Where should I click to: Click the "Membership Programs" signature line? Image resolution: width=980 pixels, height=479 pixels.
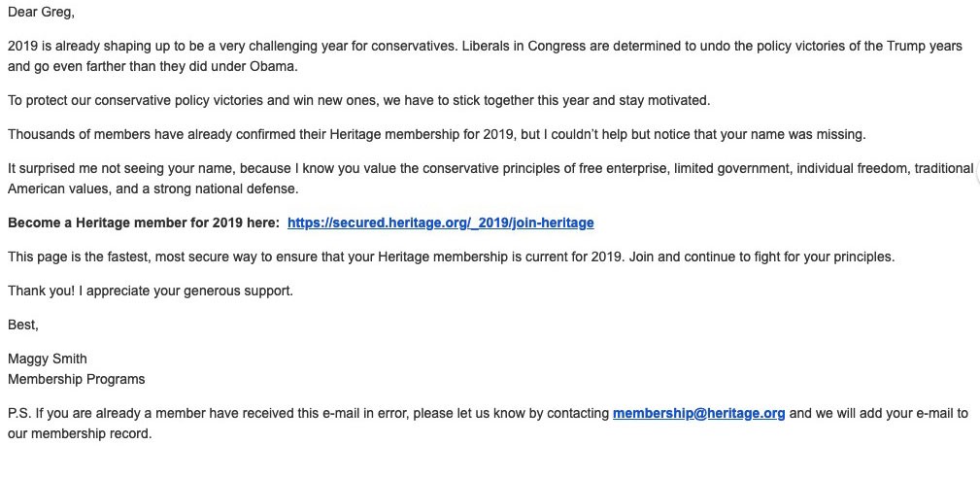[x=76, y=379]
